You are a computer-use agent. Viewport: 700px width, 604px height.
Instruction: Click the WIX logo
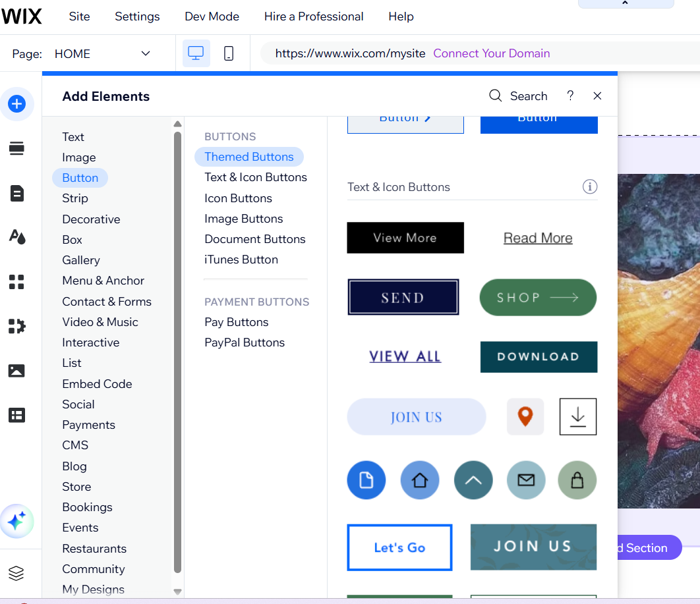click(x=22, y=16)
